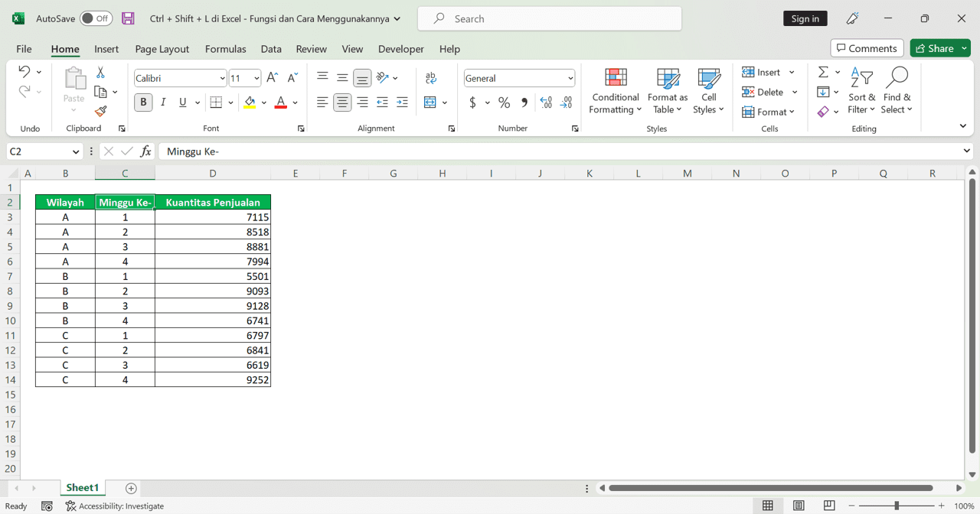This screenshot has height=514, width=980.
Task: Toggle Italic formatting
Action: click(x=163, y=102)
